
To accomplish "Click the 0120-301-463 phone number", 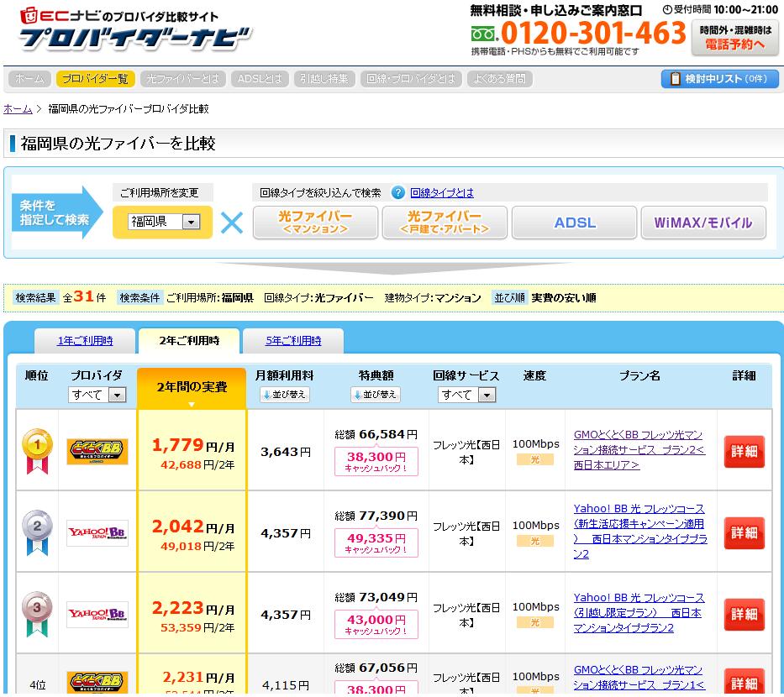I will 593,33.
